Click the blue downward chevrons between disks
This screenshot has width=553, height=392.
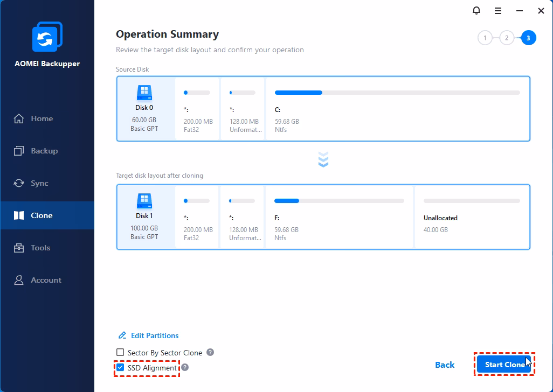click(323, 159)
